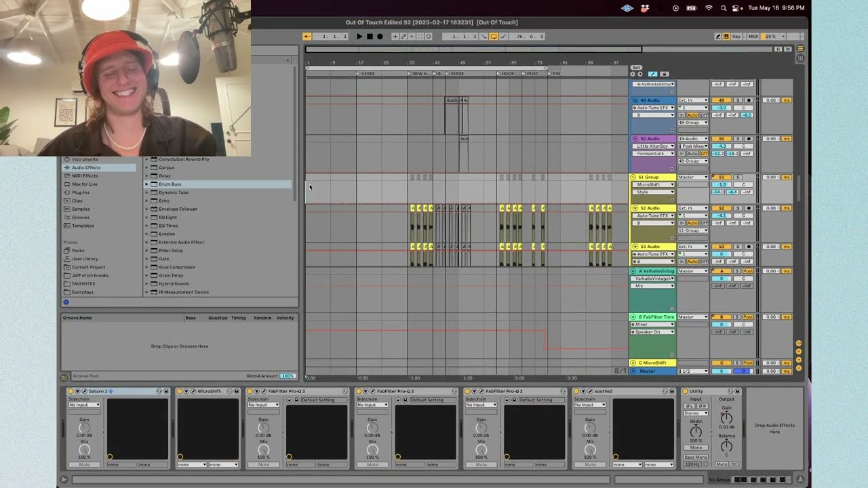This screenshot has height=488, width=868.
Task: Toggle Lock Envelopes icon above track list
Action: (x=664, y=74)
